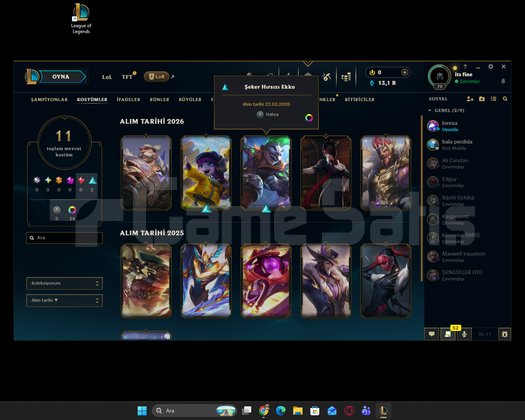Viewport: 525px width, 420px height.
Task: Select the golden armored skin card in 2026 row
Action: 386,172
